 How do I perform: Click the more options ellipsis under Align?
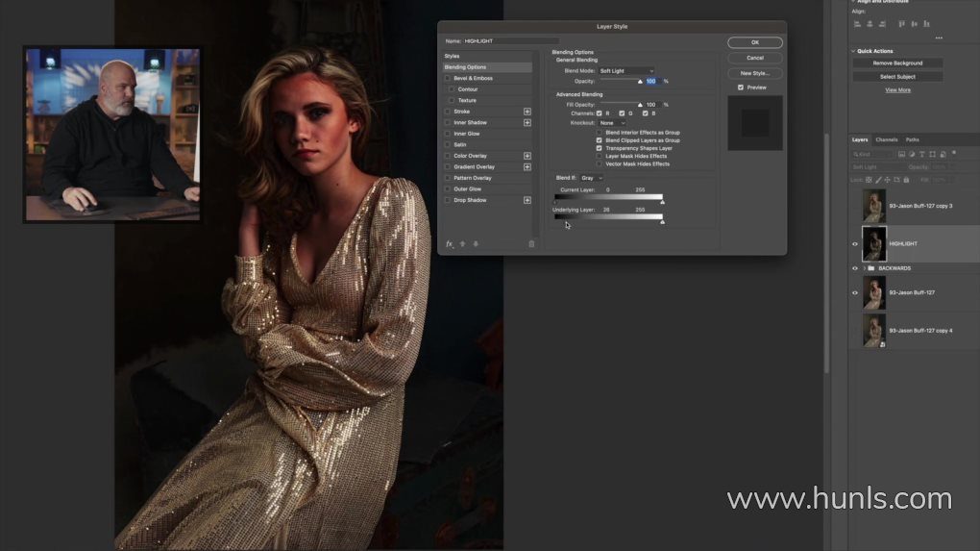point(939,38)
